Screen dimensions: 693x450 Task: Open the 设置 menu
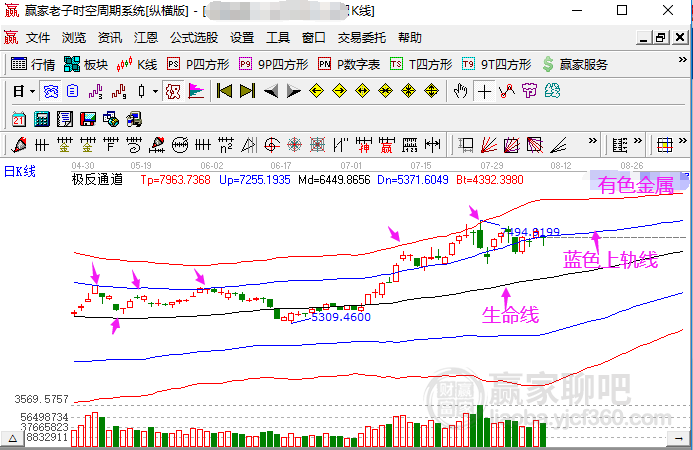click(x=242, y=38)
